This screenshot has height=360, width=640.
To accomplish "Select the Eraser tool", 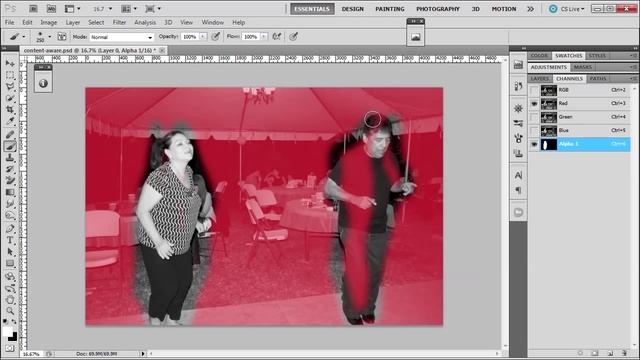I will point(10,180).
